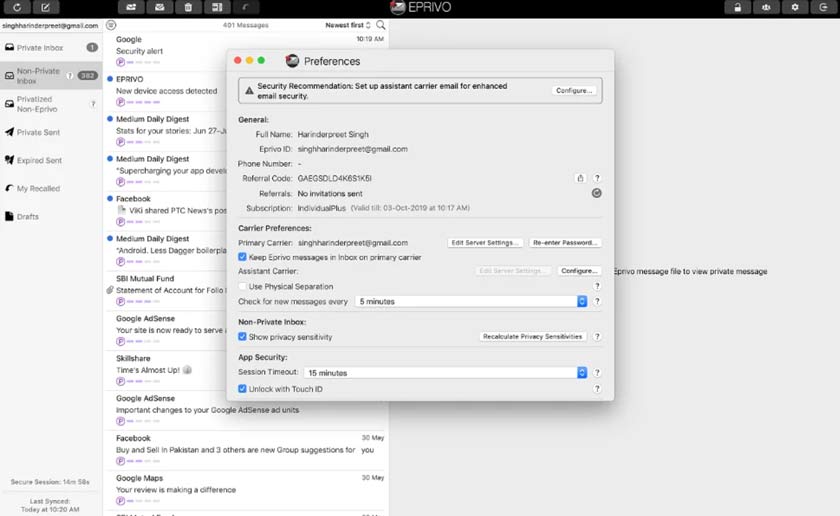Open the Skillshare Time's Almost Up email

[x=166, y=370]
